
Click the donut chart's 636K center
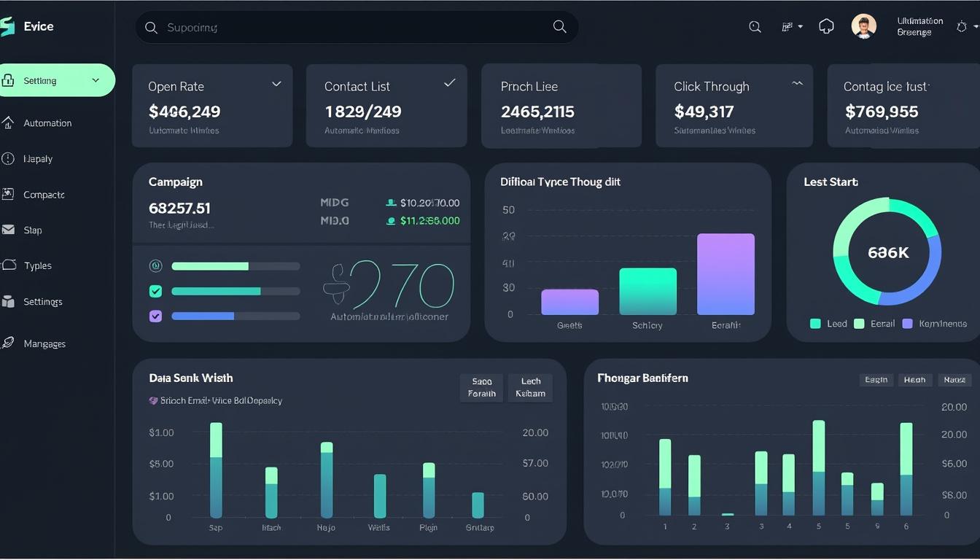(x=888, y=252)
